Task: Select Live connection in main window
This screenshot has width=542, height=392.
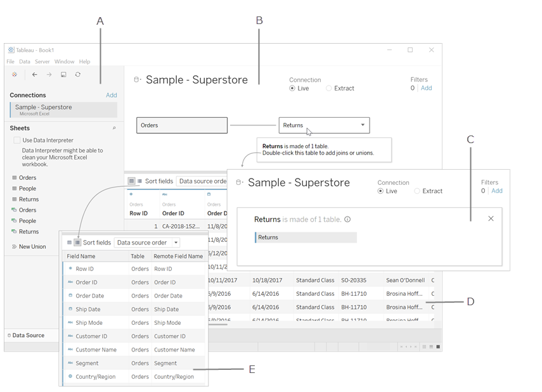Action: pyautogui.click(x=292, y=88)
